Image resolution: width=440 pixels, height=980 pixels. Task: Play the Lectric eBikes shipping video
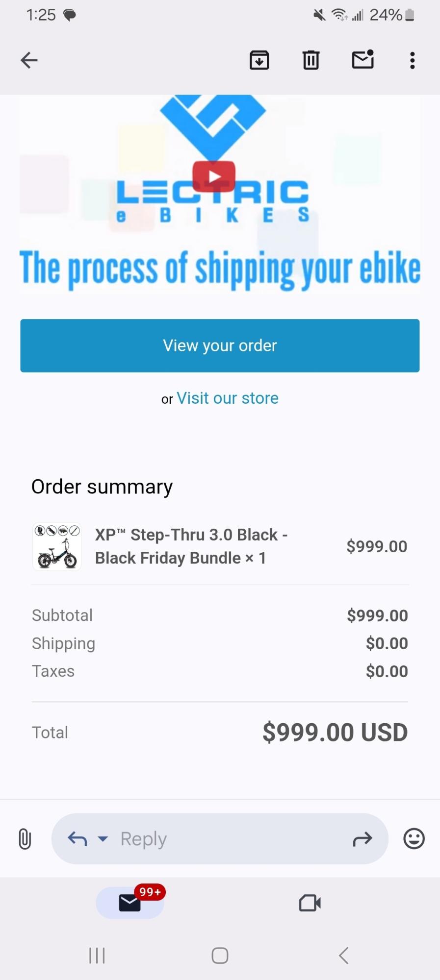[x=214, y=176]
